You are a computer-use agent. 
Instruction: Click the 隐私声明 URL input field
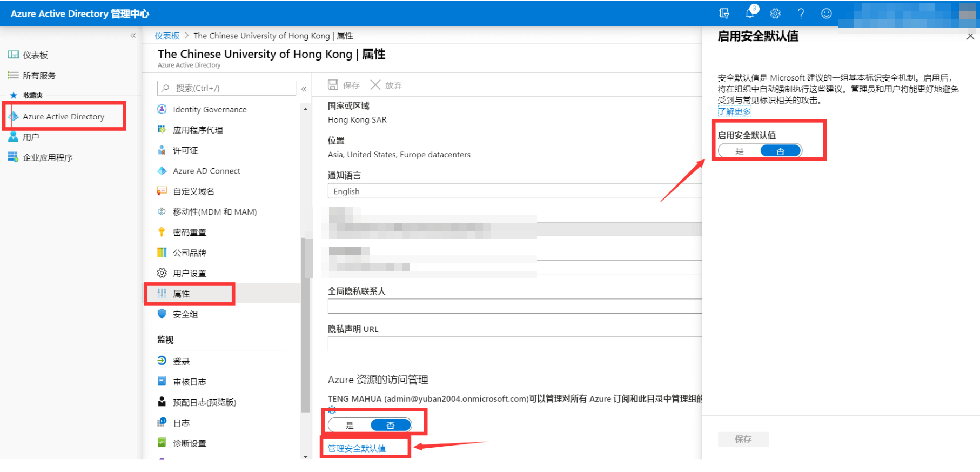click(514, 344)
